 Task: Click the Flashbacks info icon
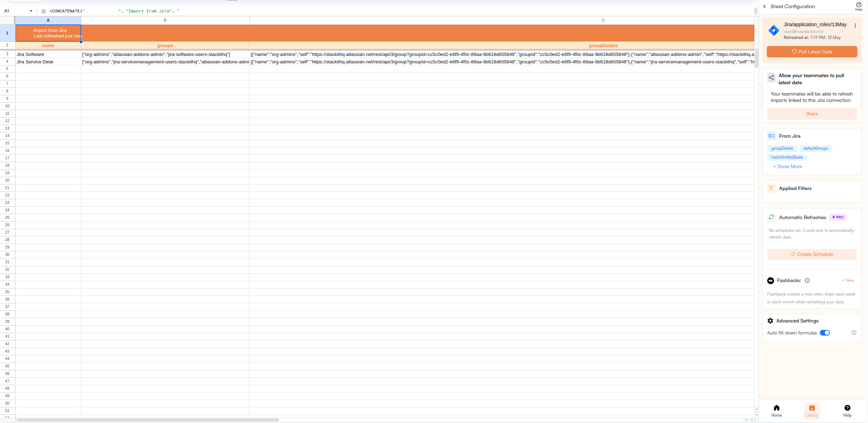click(x=807, y=281)
